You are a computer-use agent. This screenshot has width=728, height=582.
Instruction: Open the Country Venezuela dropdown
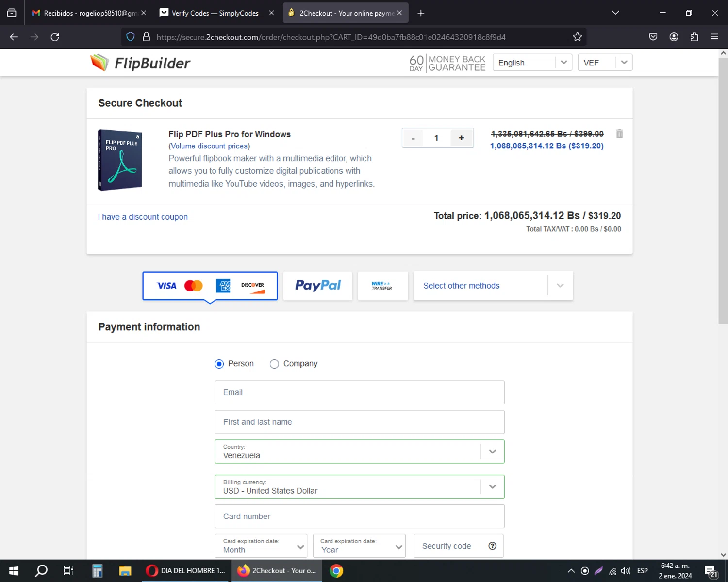360,452
